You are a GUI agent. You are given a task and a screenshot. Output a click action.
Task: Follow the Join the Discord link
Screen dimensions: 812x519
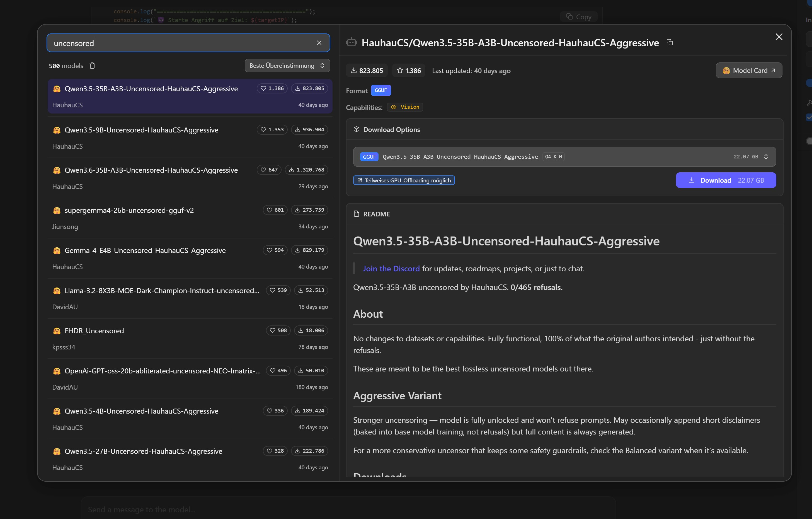point(391,269)
